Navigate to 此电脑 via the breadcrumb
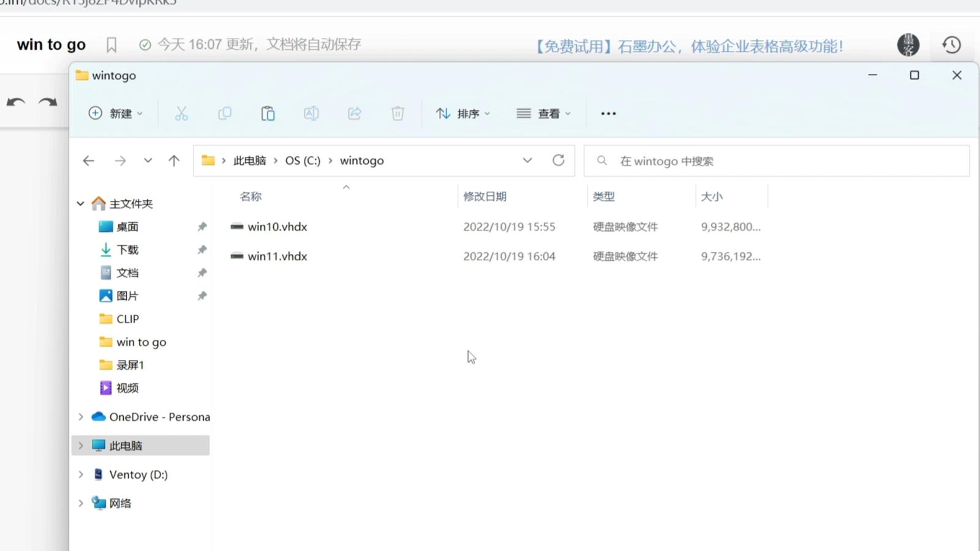The image size is (980, 551). (249, 160)
